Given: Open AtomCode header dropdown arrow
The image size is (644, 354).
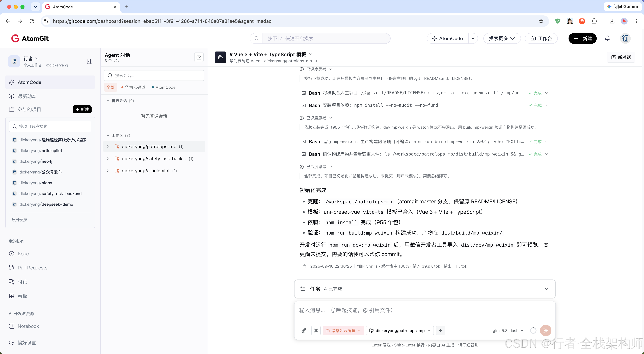Looking at the screenshot, I should pyautogui.click(x=473, y=38).
